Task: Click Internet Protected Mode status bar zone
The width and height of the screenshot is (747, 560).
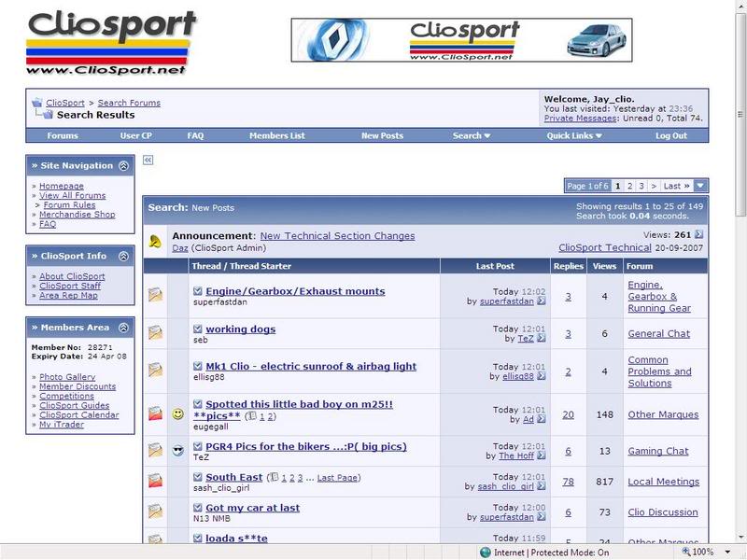Action: [544, 553]
